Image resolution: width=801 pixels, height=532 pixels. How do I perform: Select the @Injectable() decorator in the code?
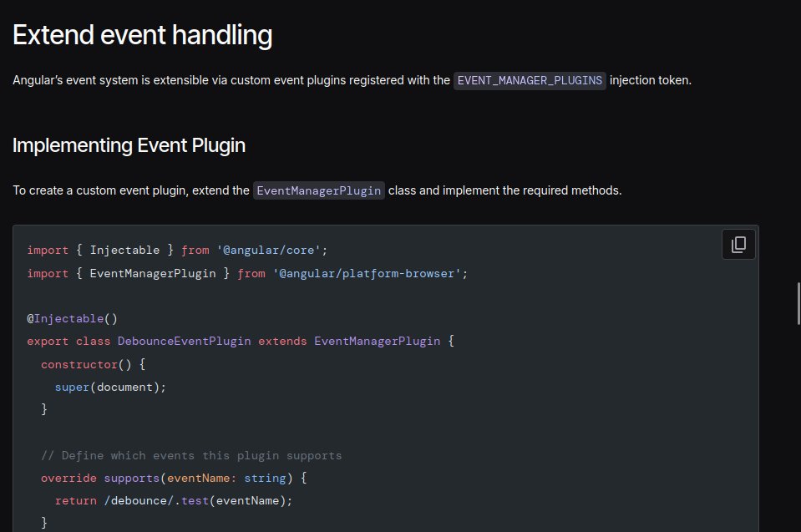(x=73, y=318)
